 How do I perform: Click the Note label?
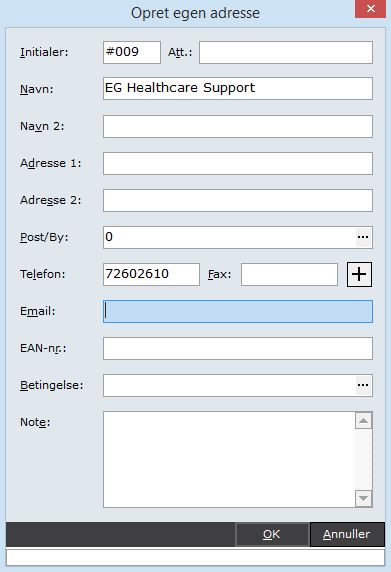tap(35, 422)
